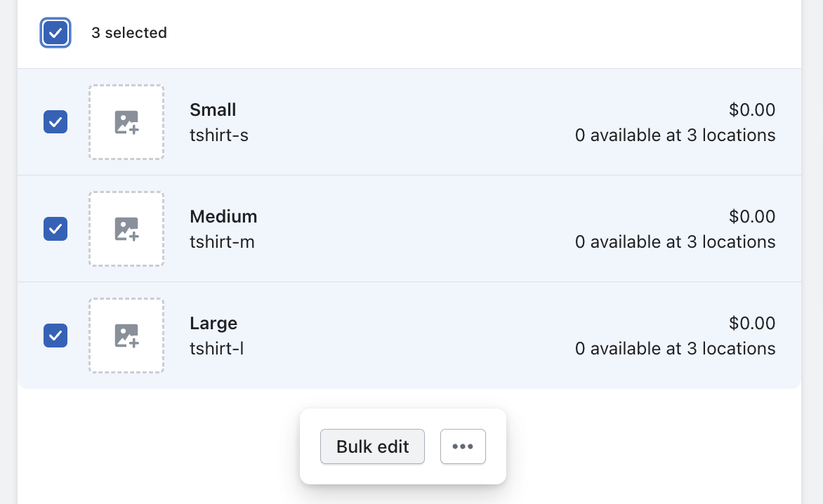
Task: Uncheck the Small variant checkbox
Action: (x=55, y=122)
